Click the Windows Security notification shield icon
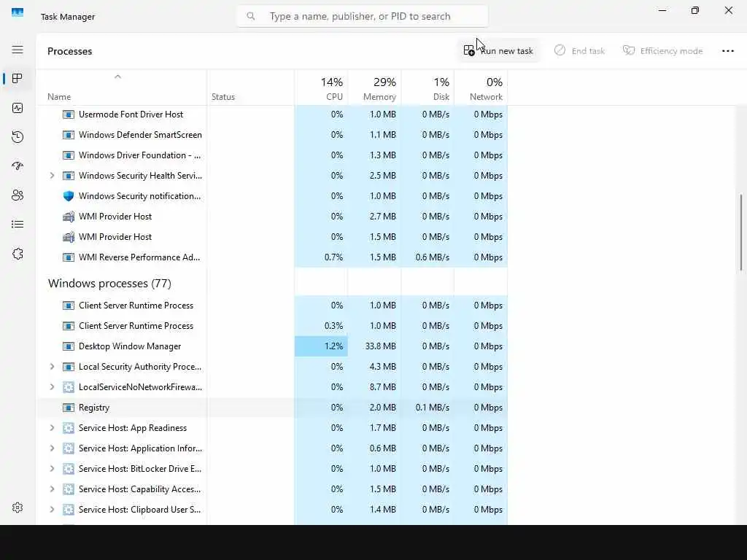 pos(69,196)
